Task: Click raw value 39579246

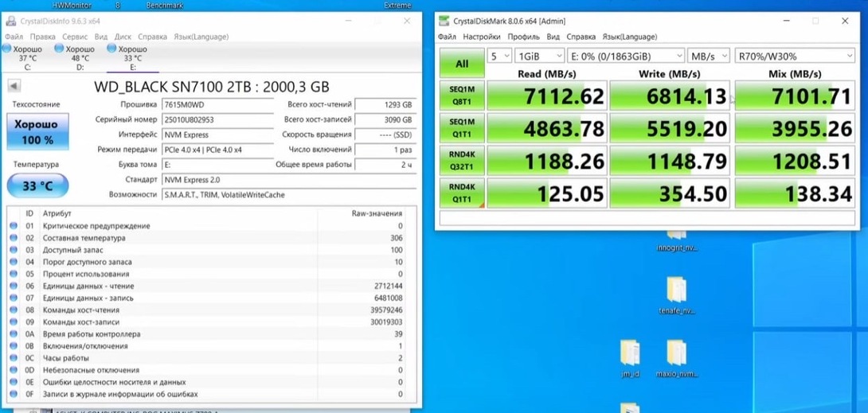Action: tap(386, 310)
